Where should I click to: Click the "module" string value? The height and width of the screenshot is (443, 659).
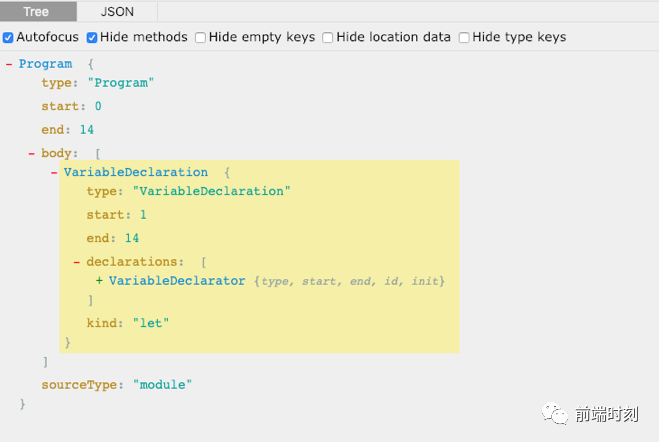click(x=162, y=384)
